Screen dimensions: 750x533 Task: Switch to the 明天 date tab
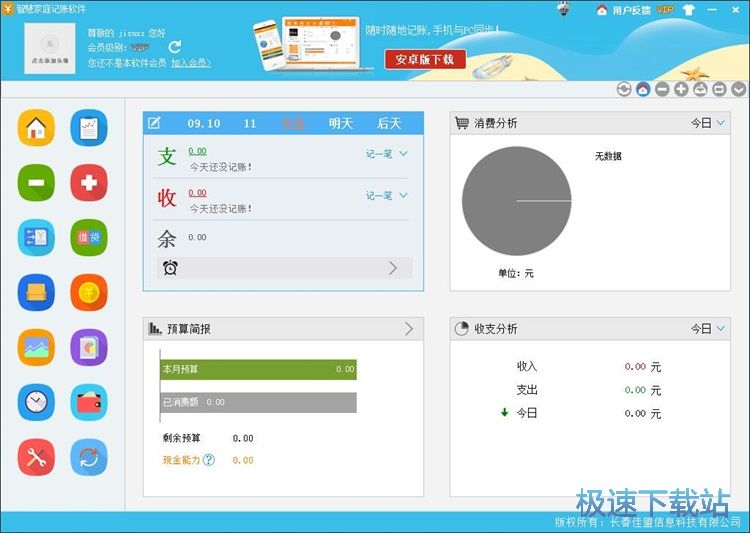pos(341,124)
